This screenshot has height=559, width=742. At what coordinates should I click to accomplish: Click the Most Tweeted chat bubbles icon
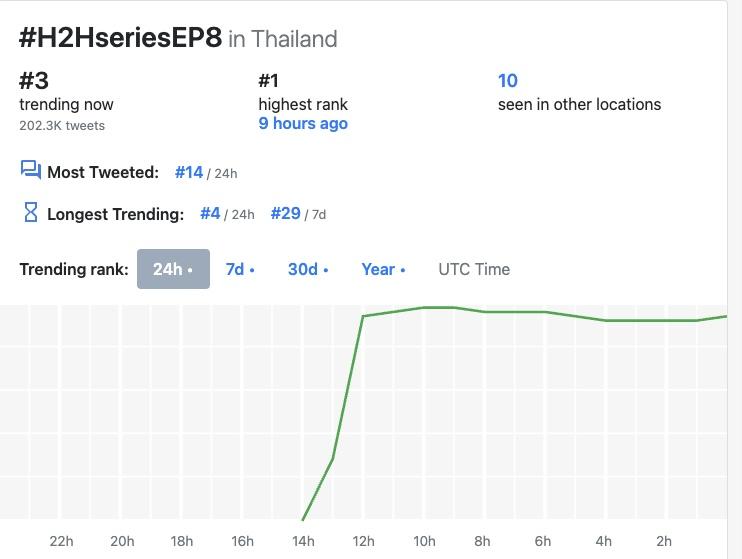(x=30, y=171)
